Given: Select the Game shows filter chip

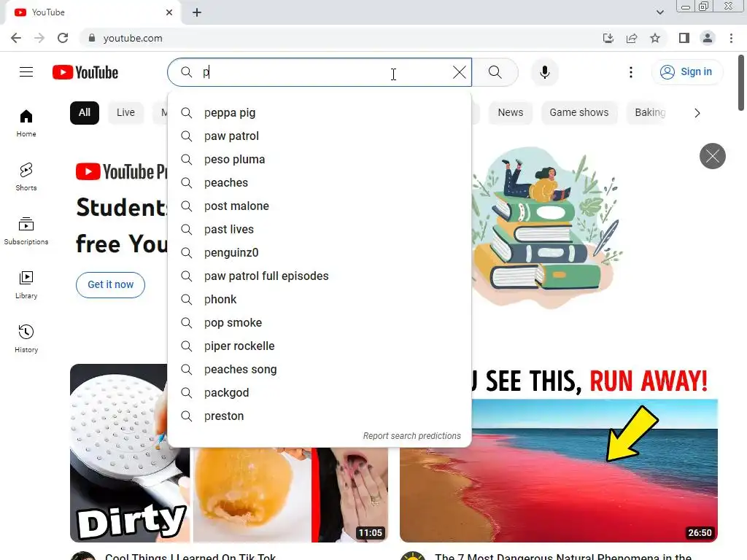Looking at the screenshot, I should pos(578,113).
